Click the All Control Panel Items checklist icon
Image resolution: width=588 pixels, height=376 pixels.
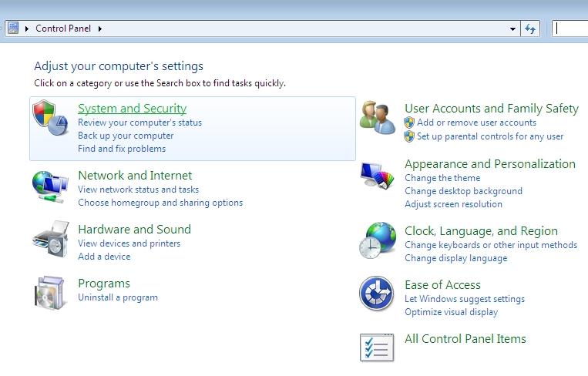(x=378, y=347)
